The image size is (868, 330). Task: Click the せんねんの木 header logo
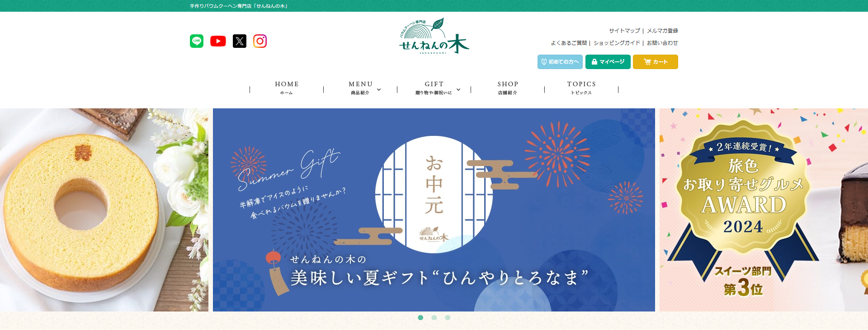coord(434,36)
